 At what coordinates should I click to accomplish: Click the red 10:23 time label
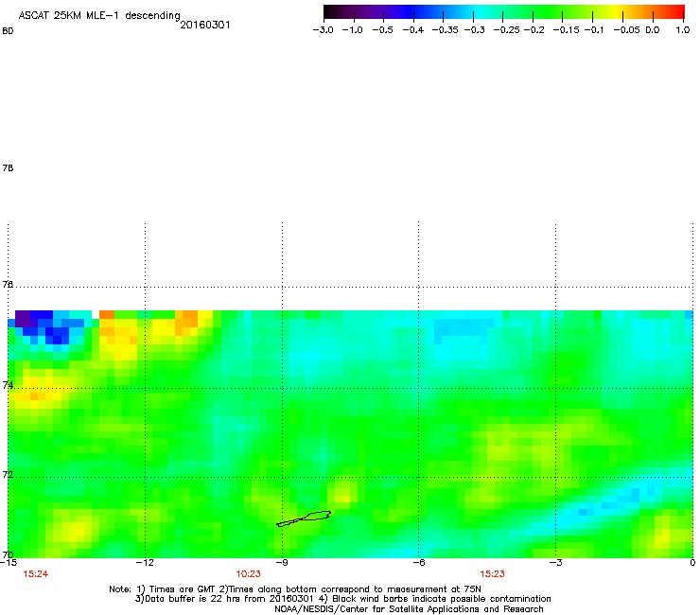pos(248,574)
